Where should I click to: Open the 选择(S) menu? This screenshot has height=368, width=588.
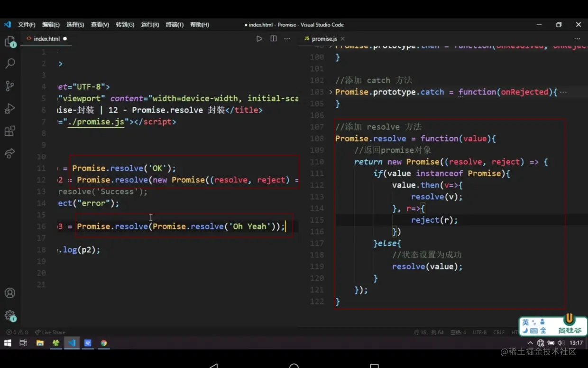coord(75,25)
